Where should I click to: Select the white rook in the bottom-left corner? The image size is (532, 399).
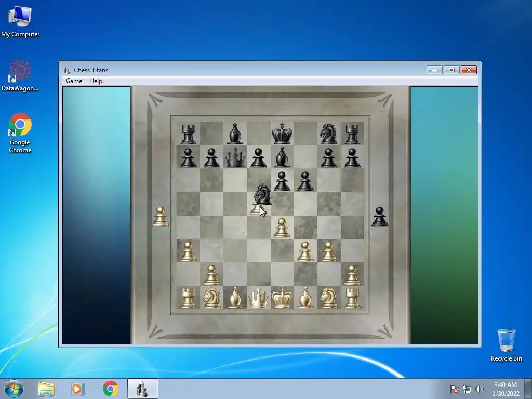point(188,298)
